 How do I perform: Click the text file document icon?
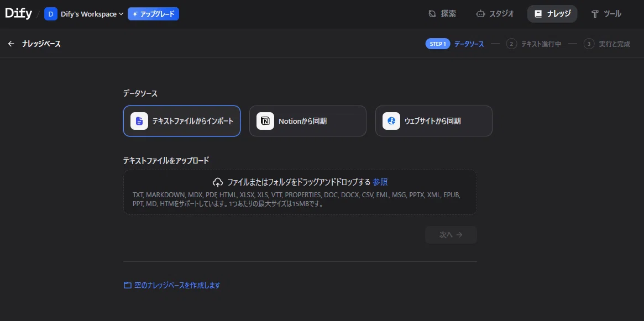[x=139, y=121]
